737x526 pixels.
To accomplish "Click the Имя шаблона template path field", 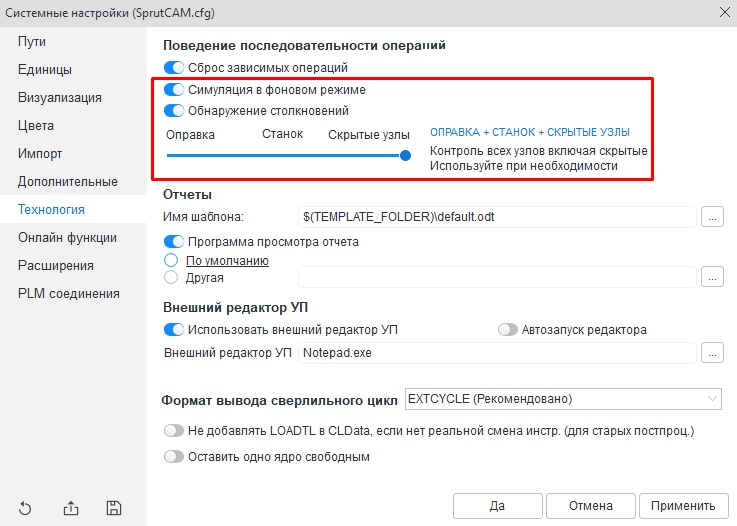I will 496,216.
